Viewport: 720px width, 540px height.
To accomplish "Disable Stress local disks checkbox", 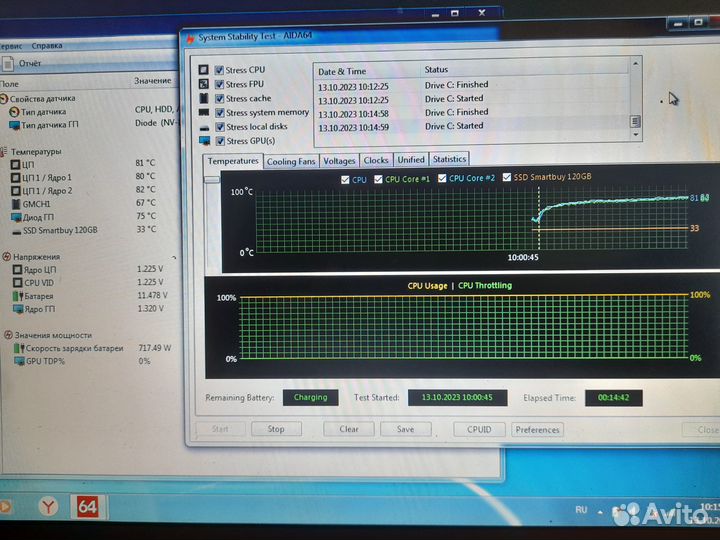I will pos(220,127).
